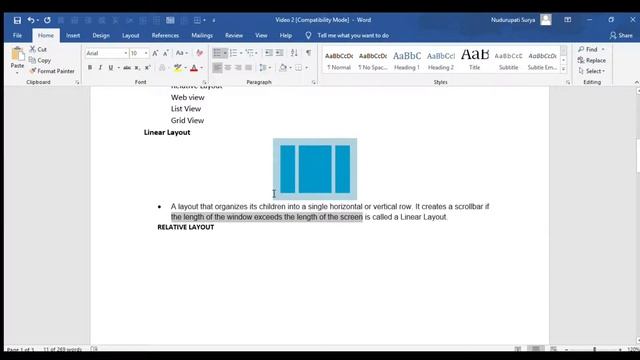Click the Increase Font Size icon
Screen dimensions: 640x360
point(156,53)
